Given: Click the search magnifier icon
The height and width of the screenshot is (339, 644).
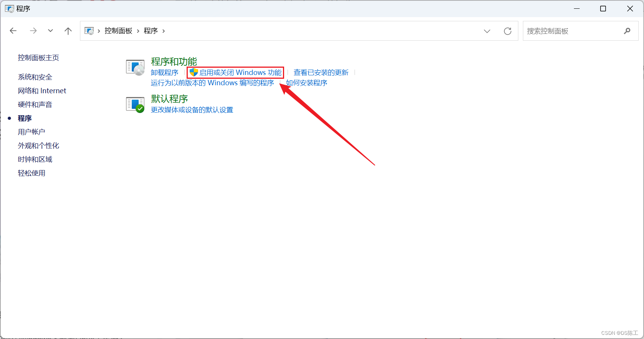Looking at the screenshot, I should pyautogui.click(x=627, y=31).
